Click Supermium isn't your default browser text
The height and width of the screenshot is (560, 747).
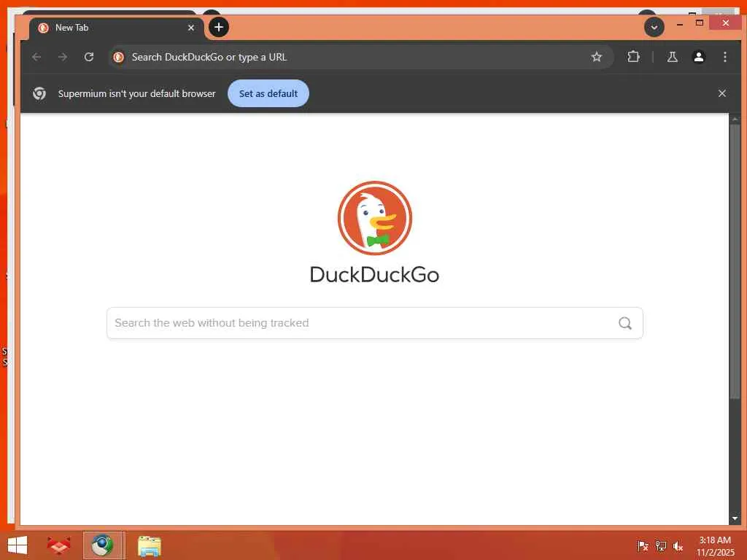tap(136, 93)
